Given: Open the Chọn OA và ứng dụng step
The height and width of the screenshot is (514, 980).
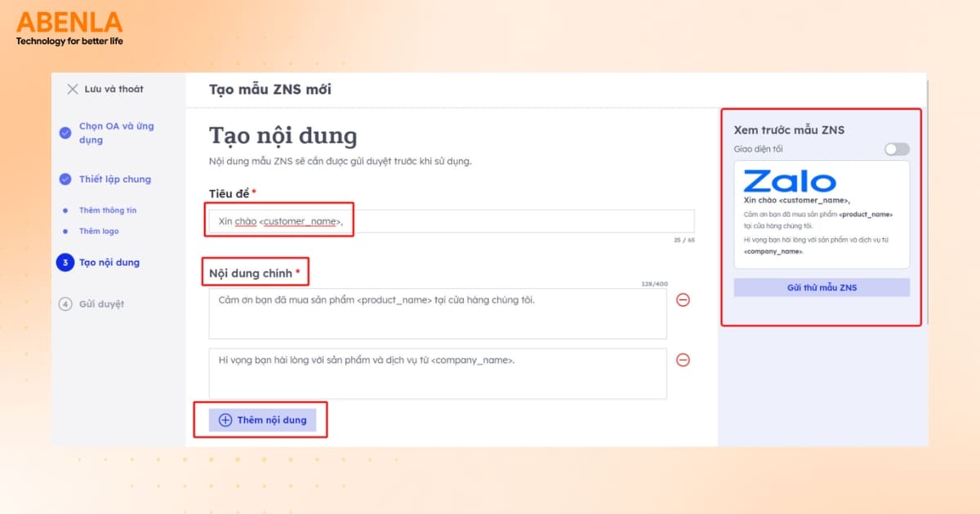Looking at the screenshot, I should pyautogui.click(x=116, y=133).
